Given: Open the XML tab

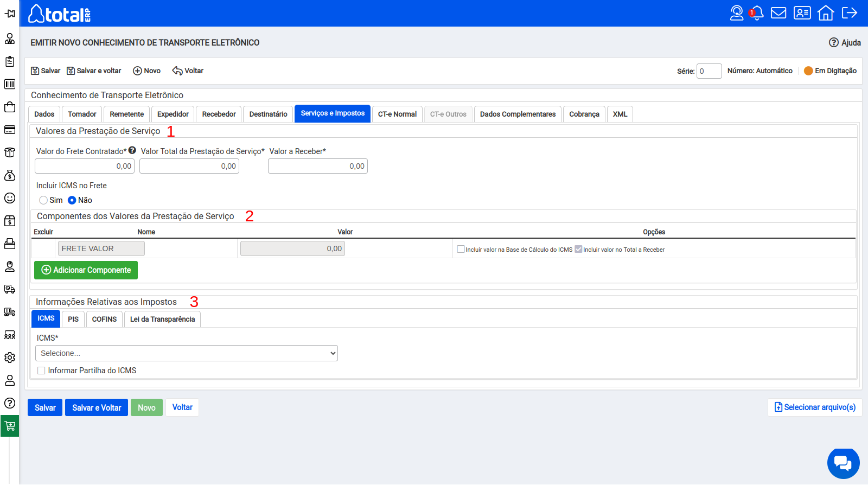Looking at the screenshot, I should point(620,114).
